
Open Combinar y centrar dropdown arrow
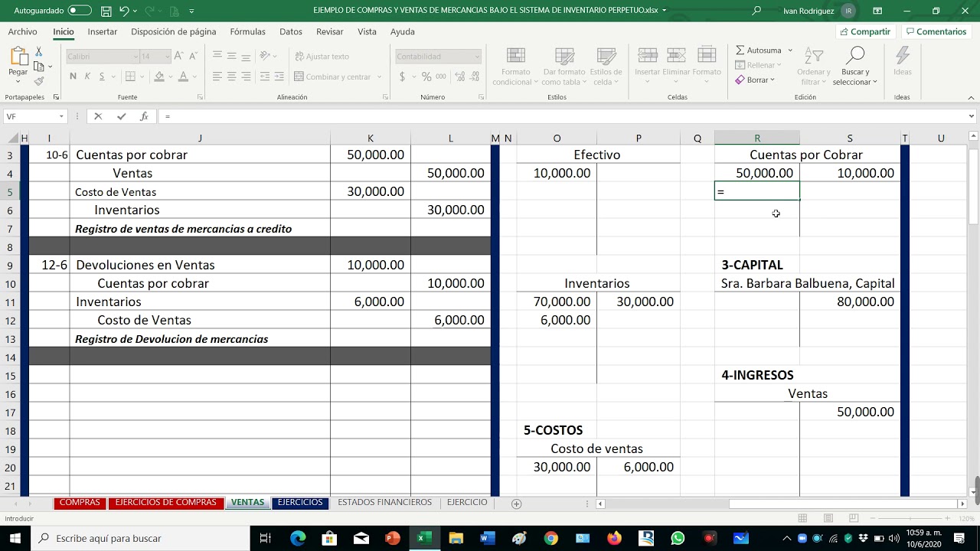[x=378, y=77]
